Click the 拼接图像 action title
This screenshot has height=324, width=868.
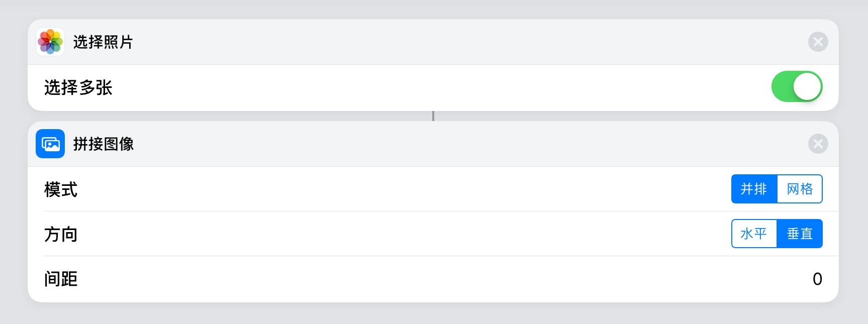[x=104, y=144]
